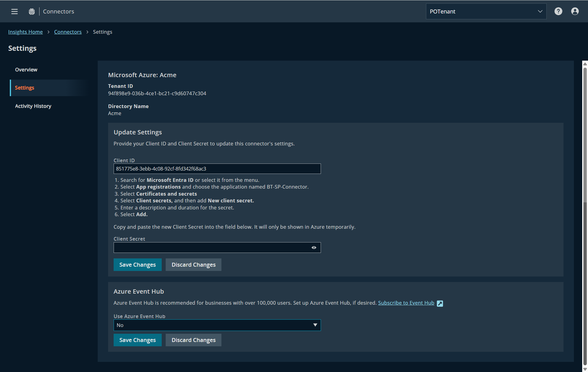The width and height of the screenshot is (588, 372).
Task: Open the Activity History section
Action: pyautogui.click(x=33, y=106)
